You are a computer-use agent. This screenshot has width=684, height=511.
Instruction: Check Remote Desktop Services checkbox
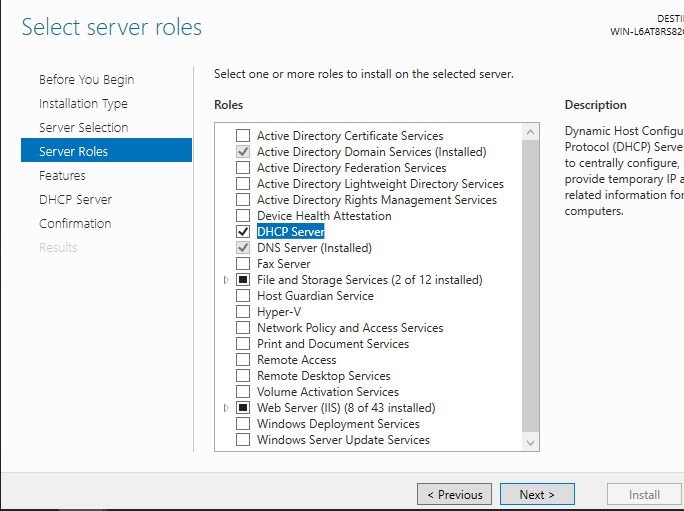pyautogui.click(x=243, y=376)
